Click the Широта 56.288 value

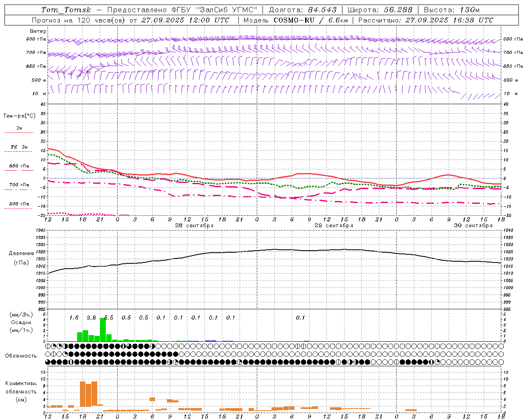click(x=398, y=10)
